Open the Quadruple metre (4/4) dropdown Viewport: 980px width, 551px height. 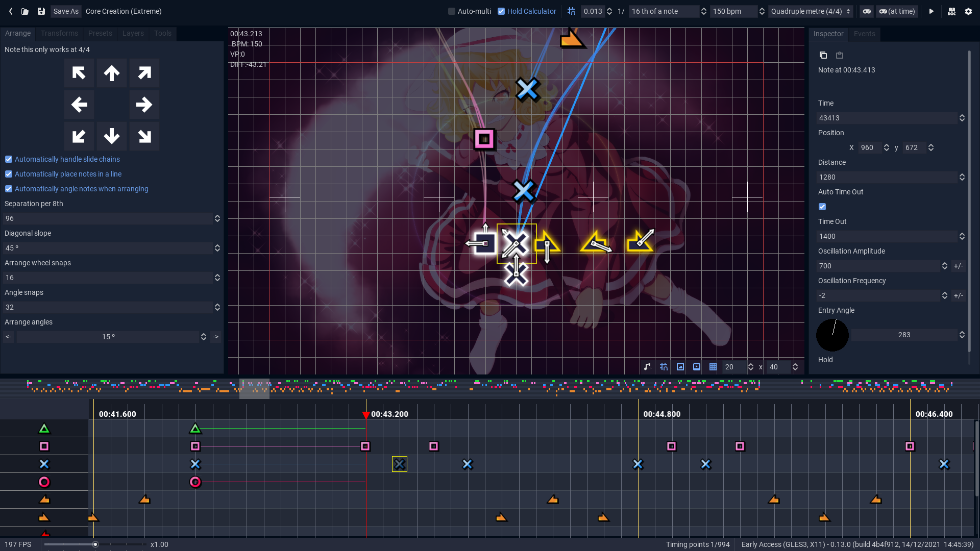click(811, 11)
